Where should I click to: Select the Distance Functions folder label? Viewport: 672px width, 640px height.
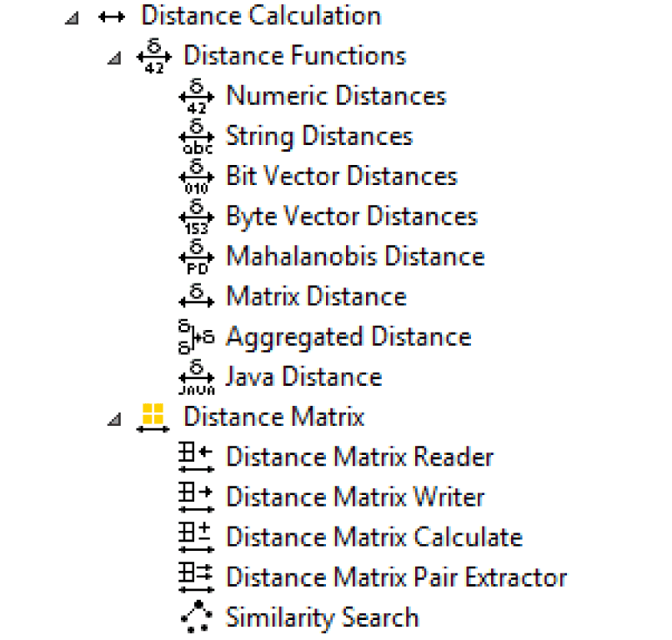tap(294, 56)
